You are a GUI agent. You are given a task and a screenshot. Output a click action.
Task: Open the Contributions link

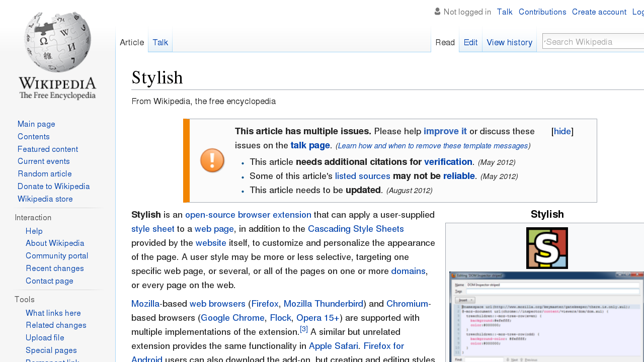pos(542,12)
